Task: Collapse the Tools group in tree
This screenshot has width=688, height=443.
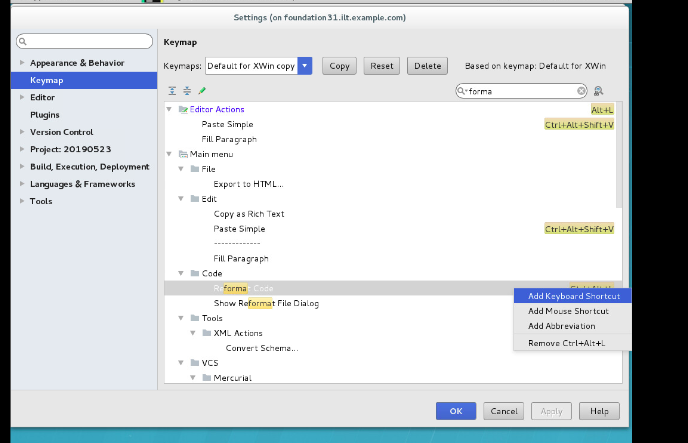Action: [181, 318]
